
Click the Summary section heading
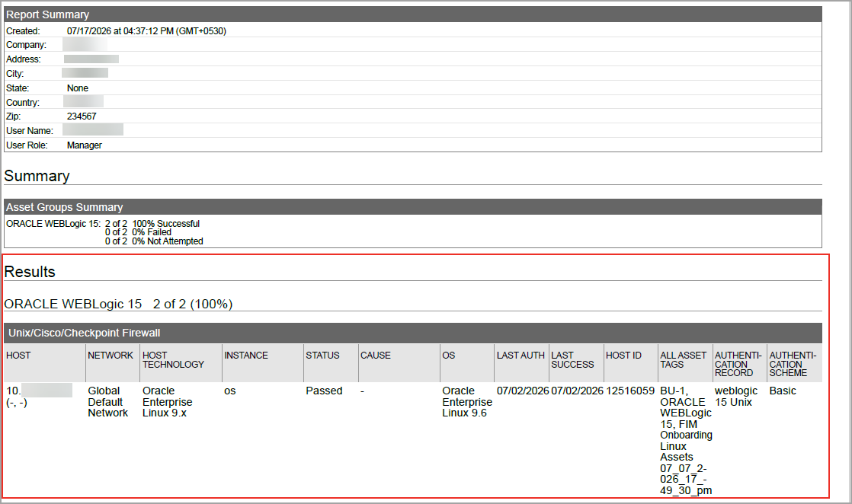coord(37,176)
